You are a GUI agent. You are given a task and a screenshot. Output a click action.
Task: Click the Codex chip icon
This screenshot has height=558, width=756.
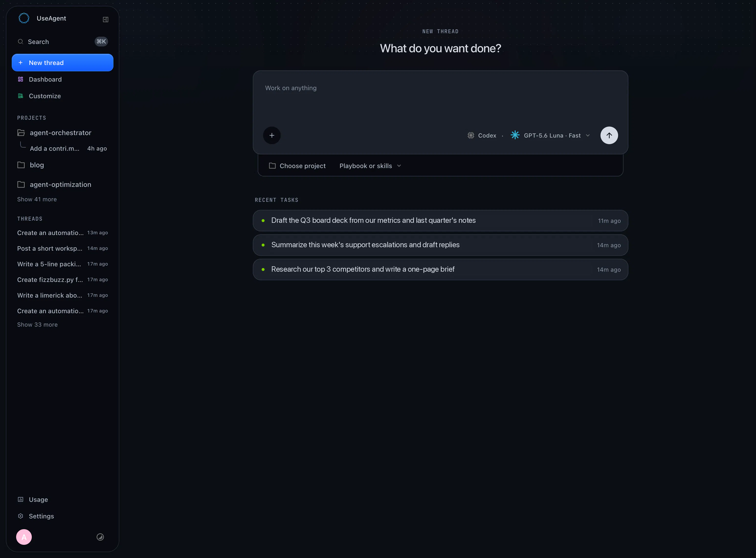pos(471,135)
